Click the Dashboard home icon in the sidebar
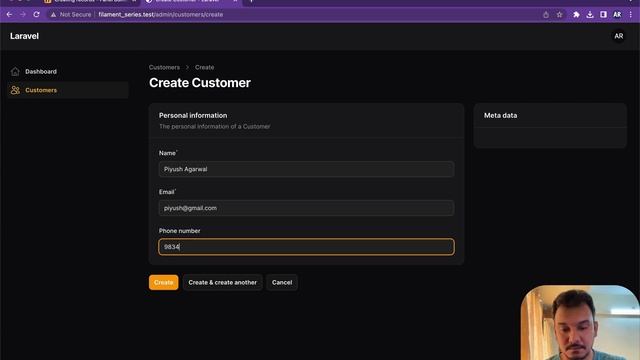The height and width of the screenshot is (360, 640). (x=15, y=71)
